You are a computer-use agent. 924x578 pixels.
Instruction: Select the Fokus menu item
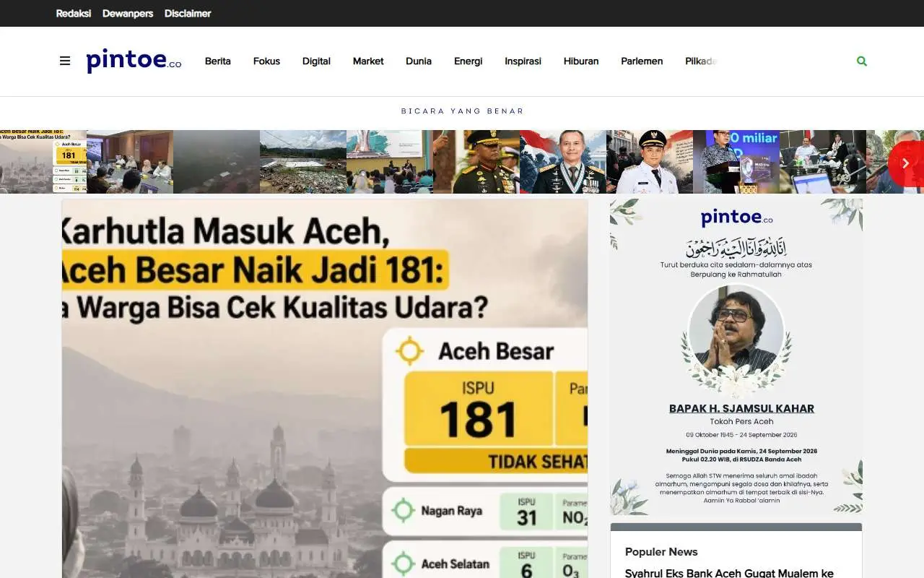pyautogui.click(x=266, y=61)
